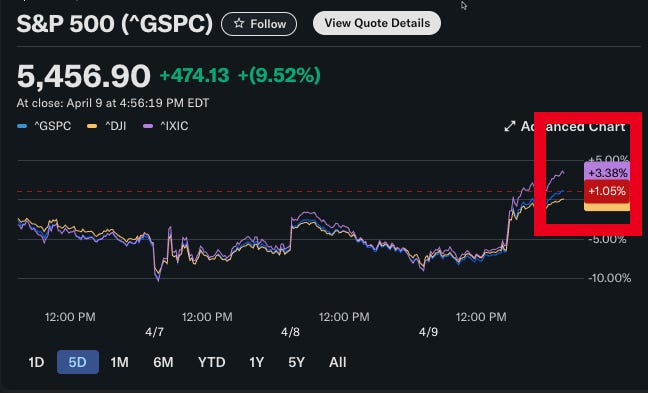Image resolution: width=648 pixels, height=393 pixels.
Task: Select the YTD range tab
Action: pyautogui.click(x=212, y=362)
